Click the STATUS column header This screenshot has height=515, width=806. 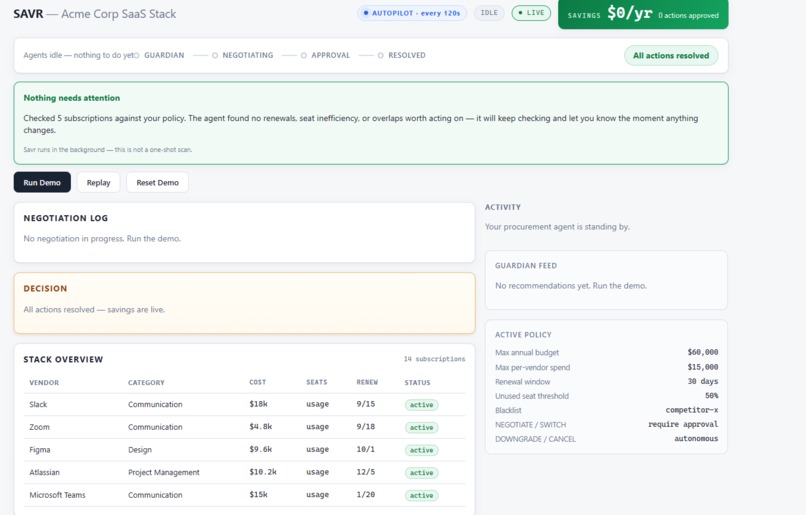click(x=417, y=382)
